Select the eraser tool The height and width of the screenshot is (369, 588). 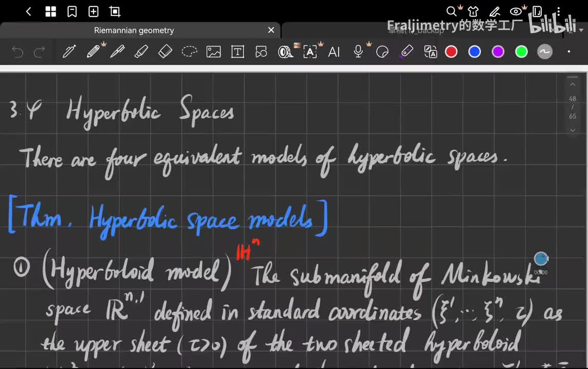coord(165,52)
